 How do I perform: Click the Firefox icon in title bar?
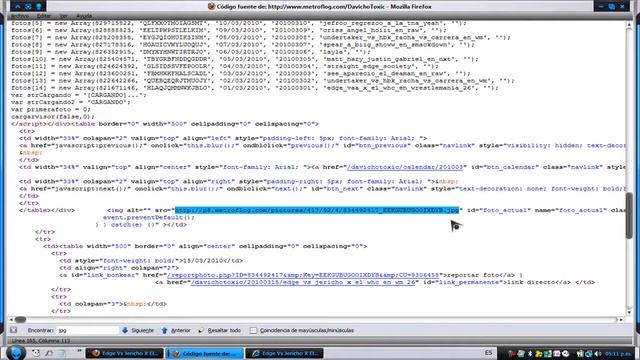211,7
